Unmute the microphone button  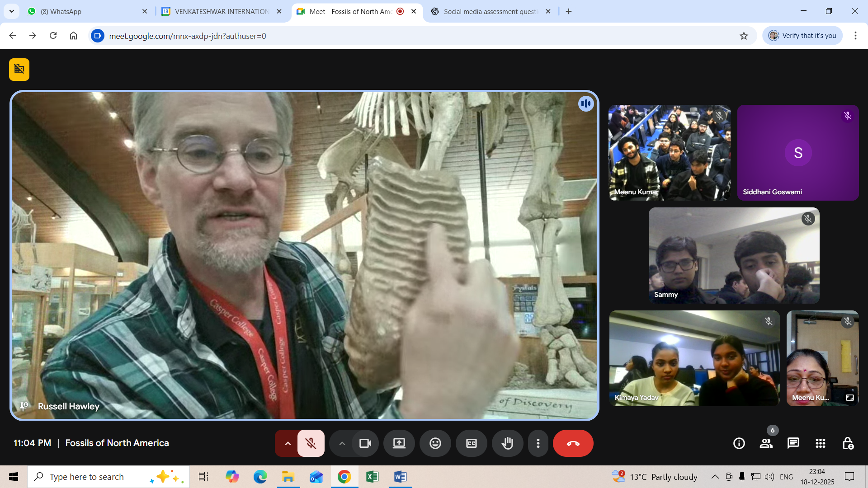tap(311, 443)
